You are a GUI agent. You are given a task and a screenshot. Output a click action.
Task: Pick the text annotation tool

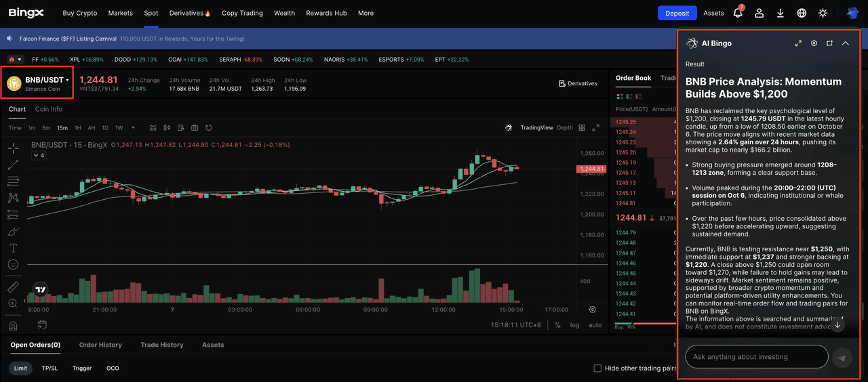[13, 248]
